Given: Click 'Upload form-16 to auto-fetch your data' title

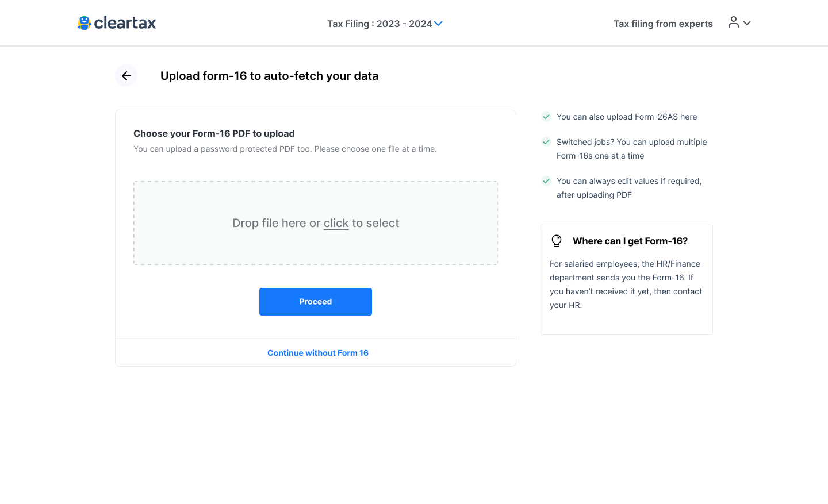Looking at the screenshot, I should [x=269, y=76].
